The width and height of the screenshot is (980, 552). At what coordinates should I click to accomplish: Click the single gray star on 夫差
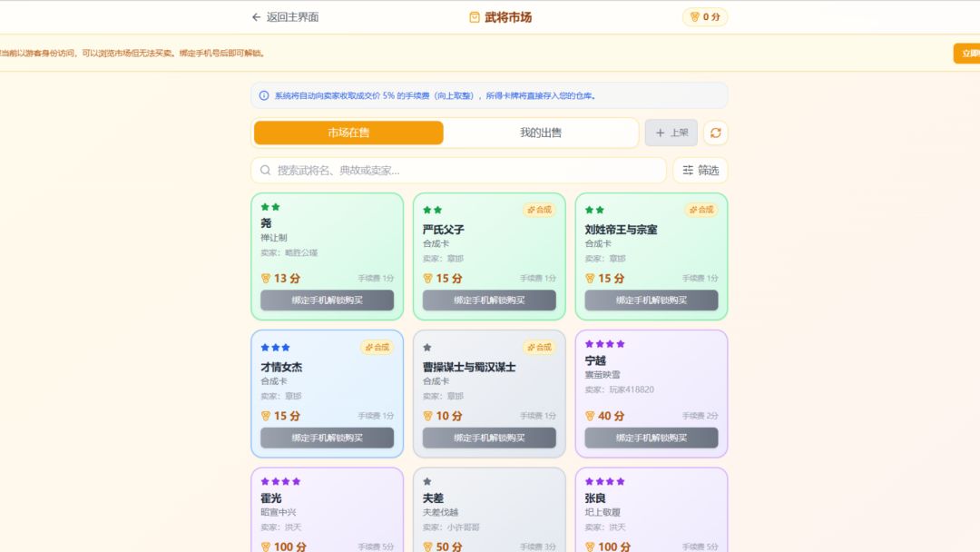(x=426, y=481)
